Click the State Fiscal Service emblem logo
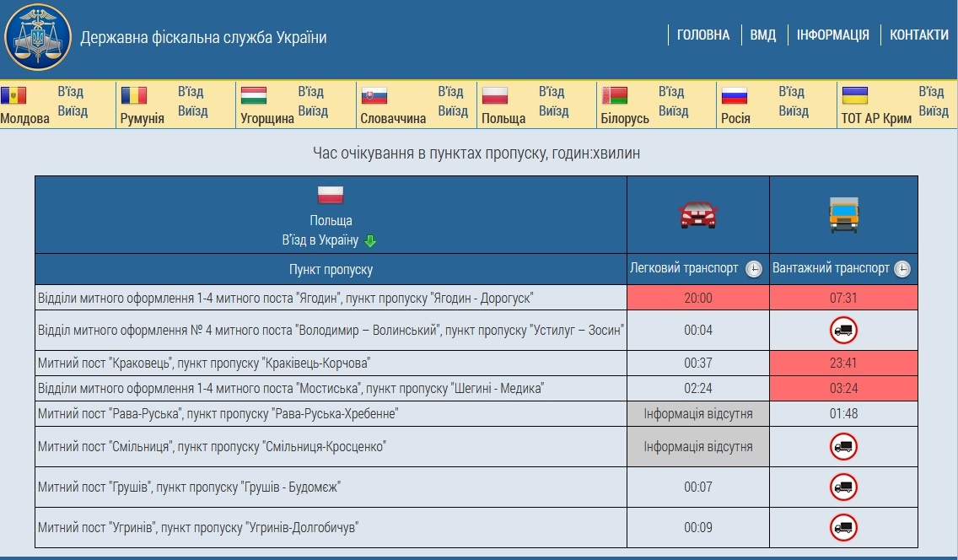Screen dimensions: 958x560 (38, 37)
